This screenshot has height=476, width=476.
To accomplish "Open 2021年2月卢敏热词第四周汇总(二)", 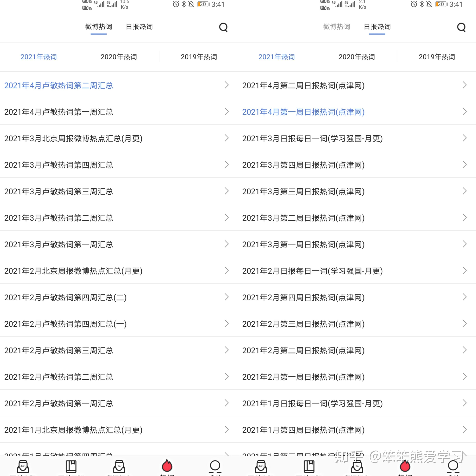I will (66, 298).
